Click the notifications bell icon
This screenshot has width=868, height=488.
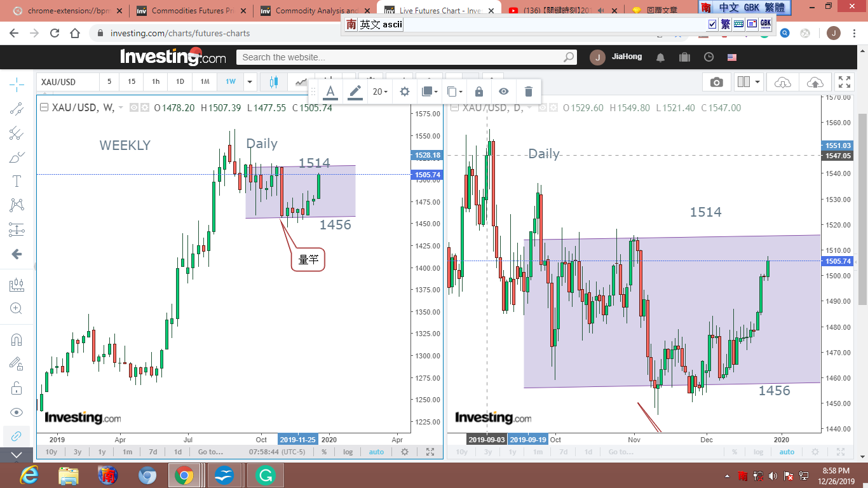coord(660,57)
